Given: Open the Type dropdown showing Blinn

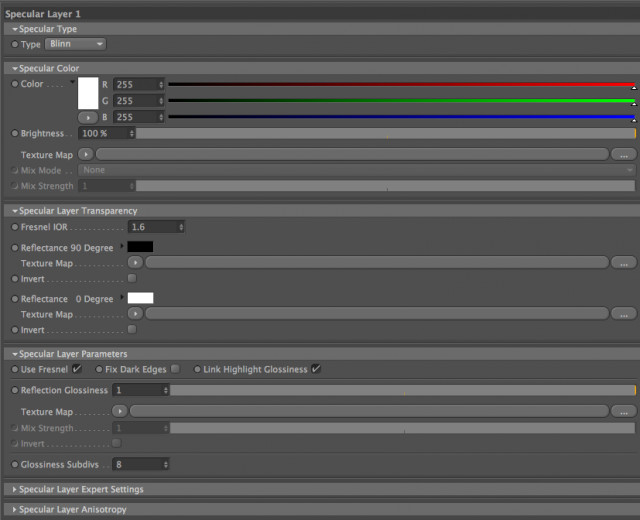Looking at the screenshot, I should point(76,44).
